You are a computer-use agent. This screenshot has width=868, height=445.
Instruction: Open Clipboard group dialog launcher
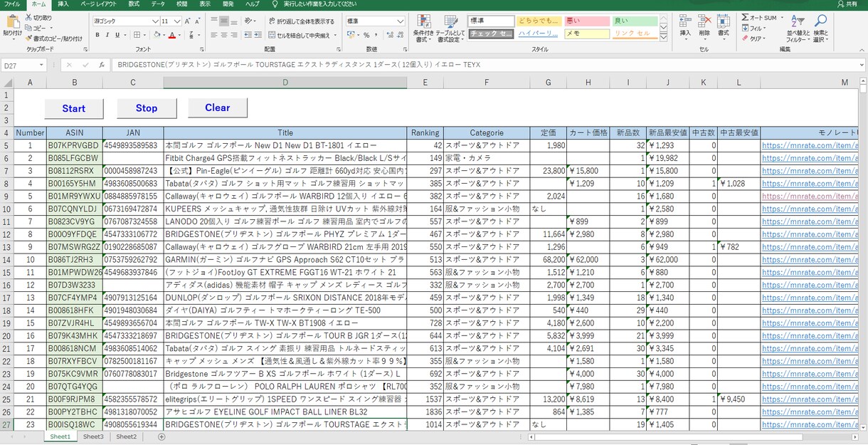pyautogui.click(x=85, y=50)
